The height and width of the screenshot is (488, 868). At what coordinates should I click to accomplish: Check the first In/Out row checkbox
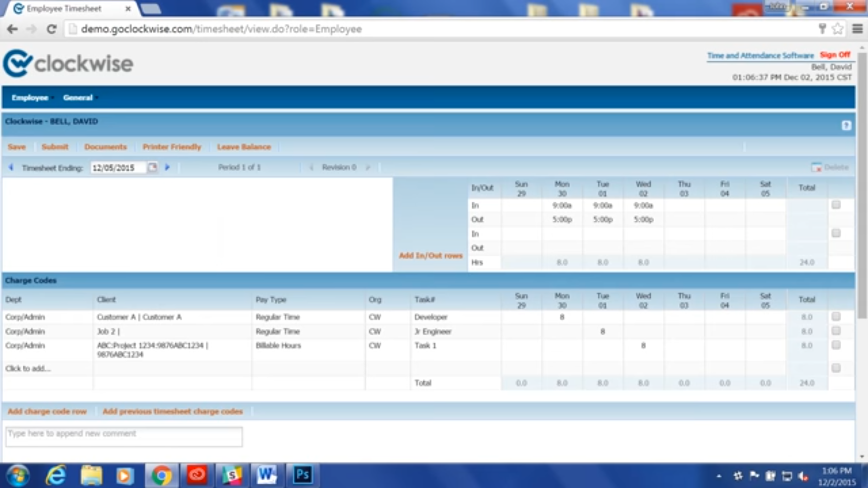[836, 205]
